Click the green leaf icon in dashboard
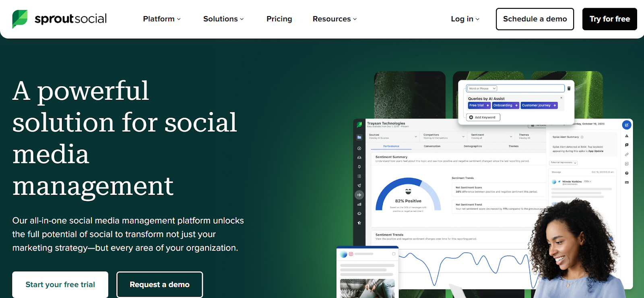 [x=359, y=125]
